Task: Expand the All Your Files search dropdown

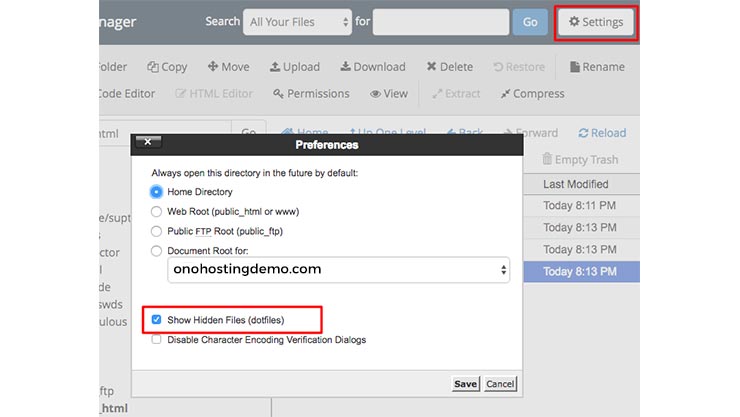Action: [299, 22]
